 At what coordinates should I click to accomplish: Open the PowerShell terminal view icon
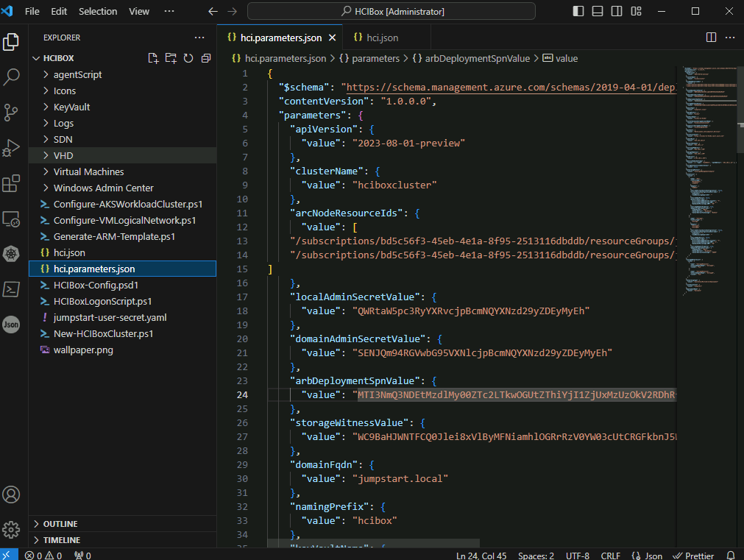tap(11, 289)
